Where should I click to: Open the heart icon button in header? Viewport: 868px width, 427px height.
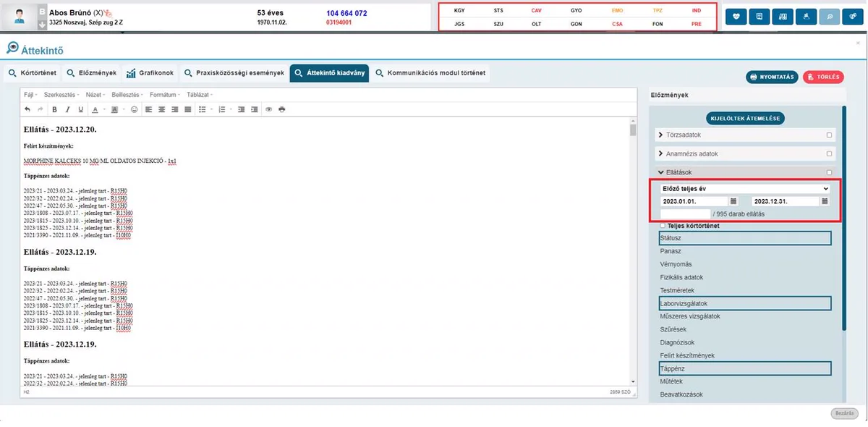click(x=736, y=16)
